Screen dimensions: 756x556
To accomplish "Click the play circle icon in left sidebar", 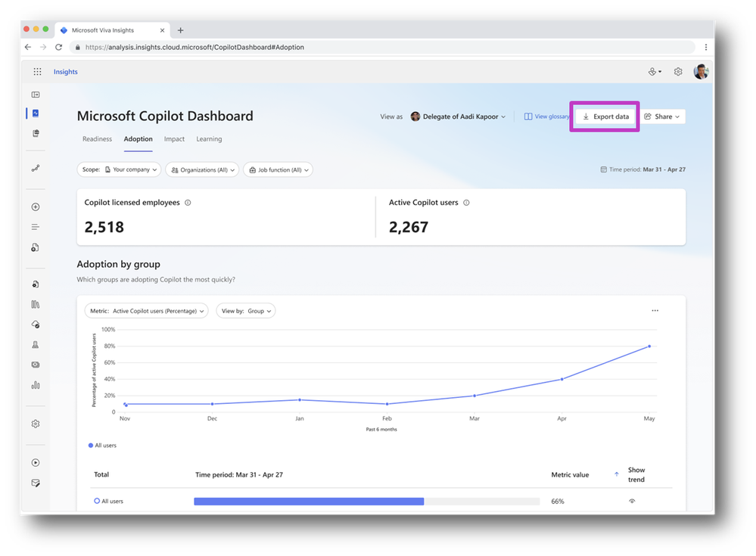I will tap(36, 462).
